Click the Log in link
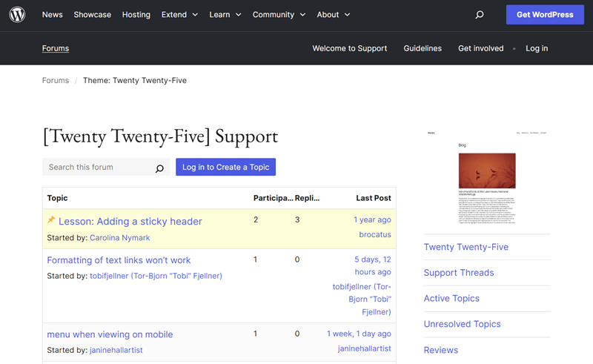Image resolution: width=593 pixels, height=364 pixels. click(x=537, y=48)
